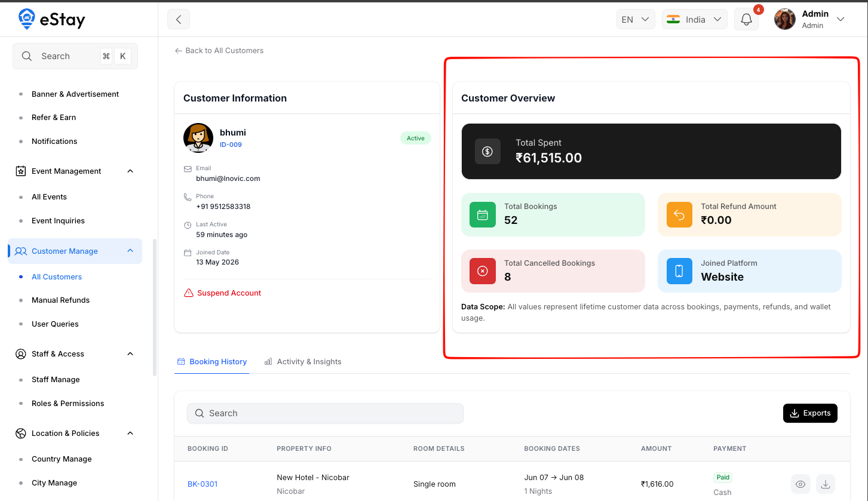This screenshot has height=501, width=868.
Task: Click the Staff & Access user icon
Action: coord(20,354)
